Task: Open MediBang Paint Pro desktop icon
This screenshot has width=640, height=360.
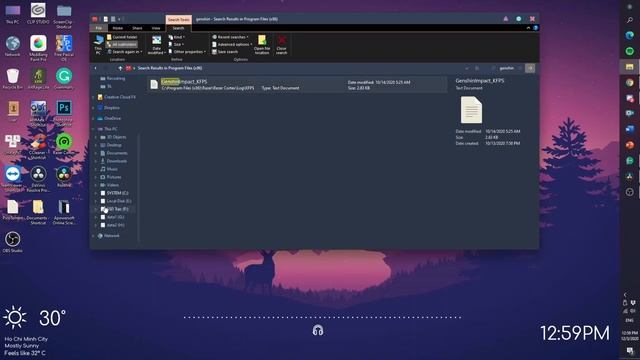Action: 38,48
